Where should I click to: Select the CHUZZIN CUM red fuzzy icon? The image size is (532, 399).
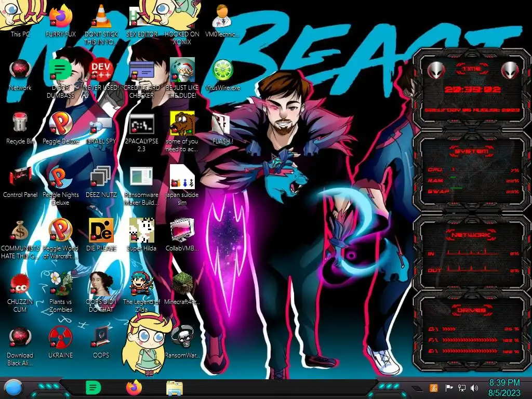[x=20, y=292]
